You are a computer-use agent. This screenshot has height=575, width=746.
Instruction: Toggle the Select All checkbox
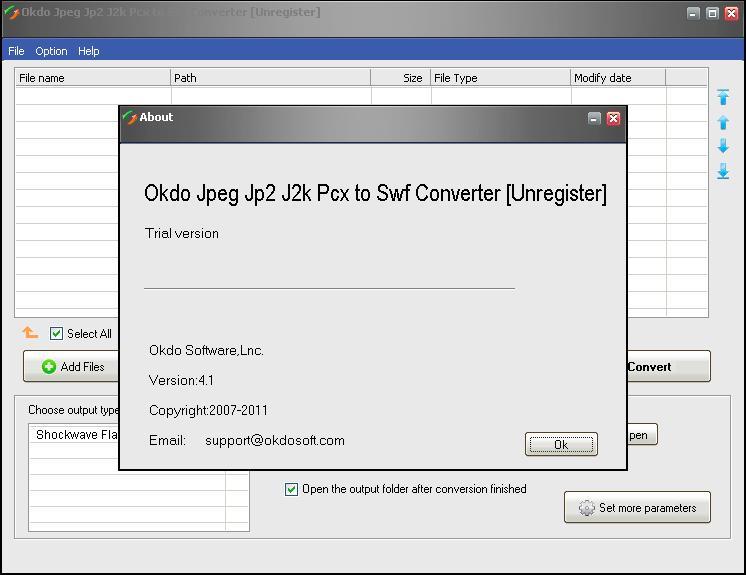(56, 333)
